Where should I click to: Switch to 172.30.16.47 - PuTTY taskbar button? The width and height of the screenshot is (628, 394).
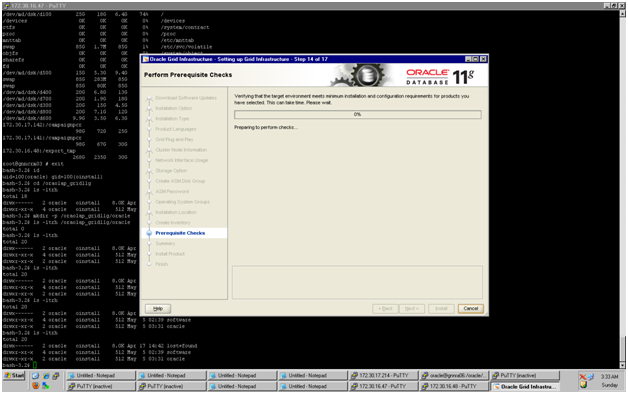click(383, 386)
